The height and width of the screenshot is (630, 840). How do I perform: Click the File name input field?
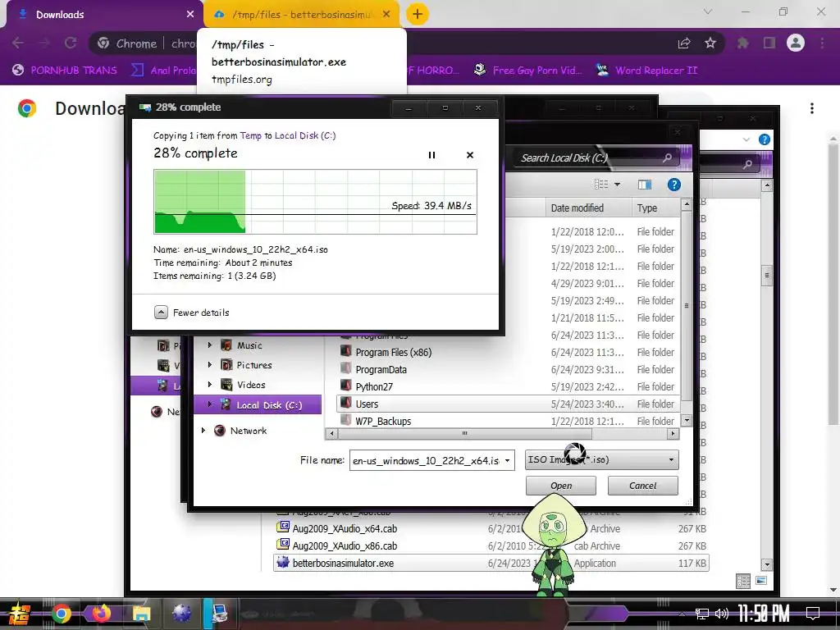(427, 460)
